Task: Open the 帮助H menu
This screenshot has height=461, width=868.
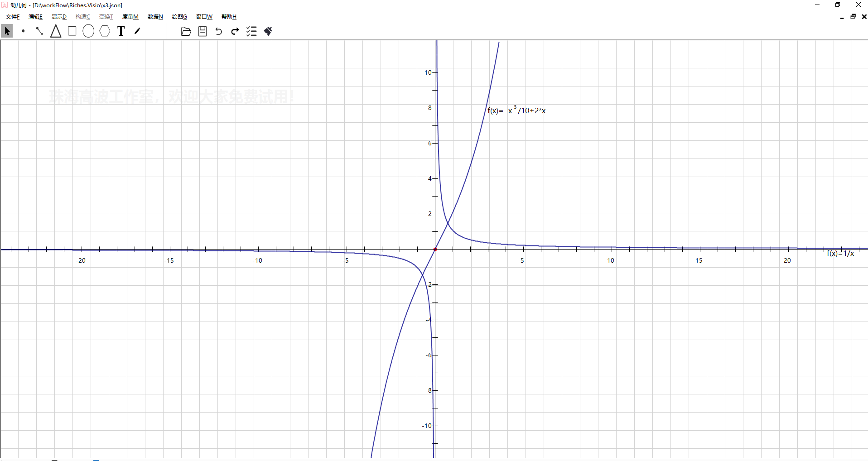Action: click(x=229, y=17)
